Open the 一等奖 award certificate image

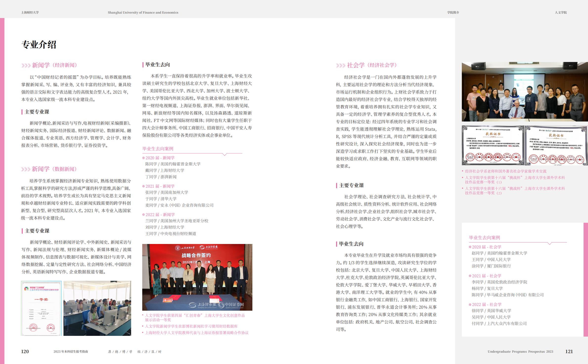[41, 307]
